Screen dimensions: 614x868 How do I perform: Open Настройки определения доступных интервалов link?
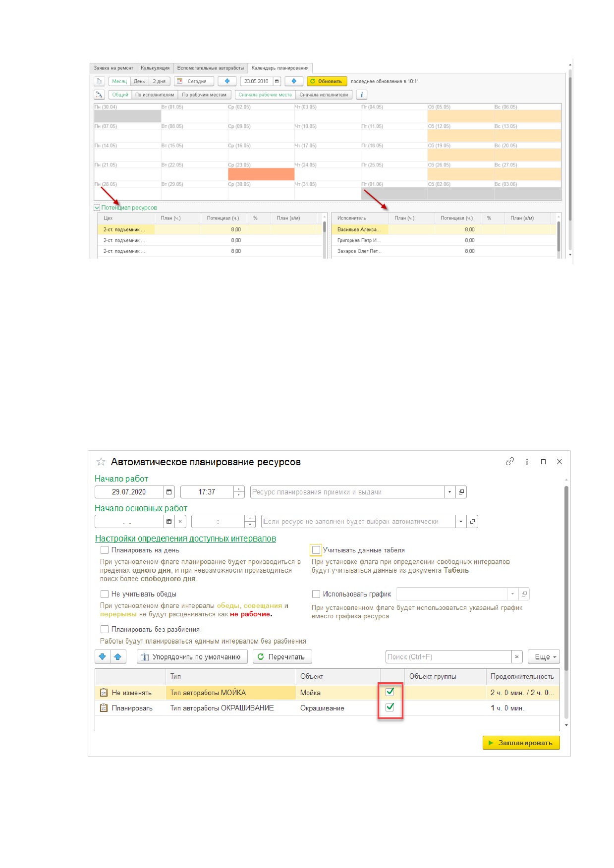point(185,539)
